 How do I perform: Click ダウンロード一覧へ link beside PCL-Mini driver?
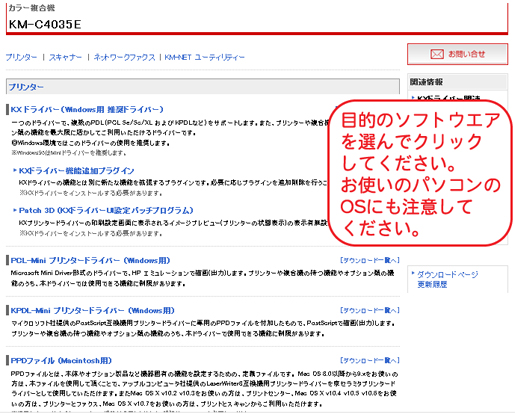tap(370, 260)
